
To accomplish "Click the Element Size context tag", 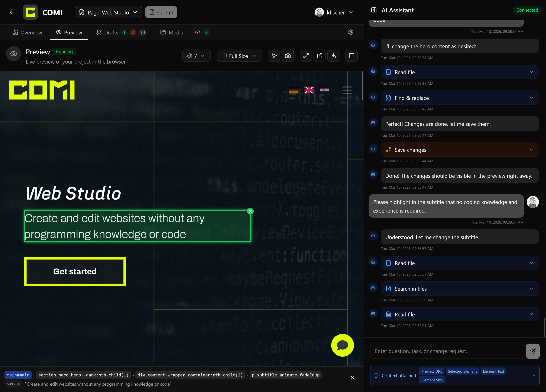I will [432, 380].
